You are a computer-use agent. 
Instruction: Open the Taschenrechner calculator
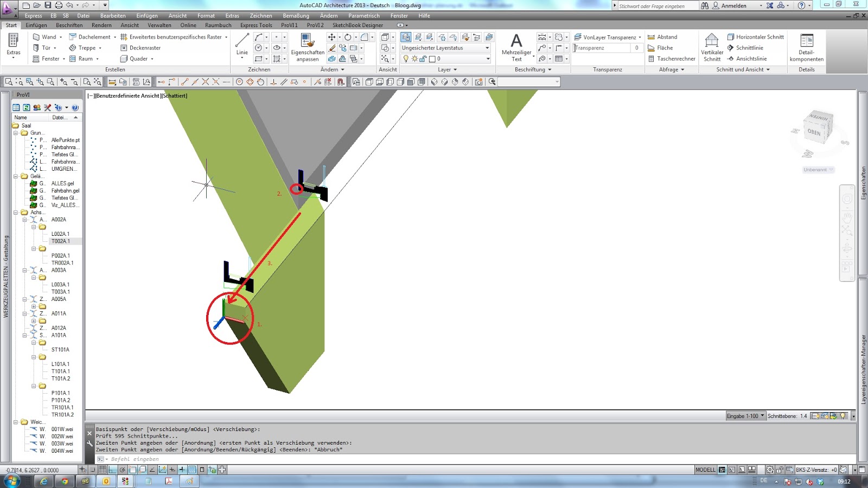click(672, 59)
